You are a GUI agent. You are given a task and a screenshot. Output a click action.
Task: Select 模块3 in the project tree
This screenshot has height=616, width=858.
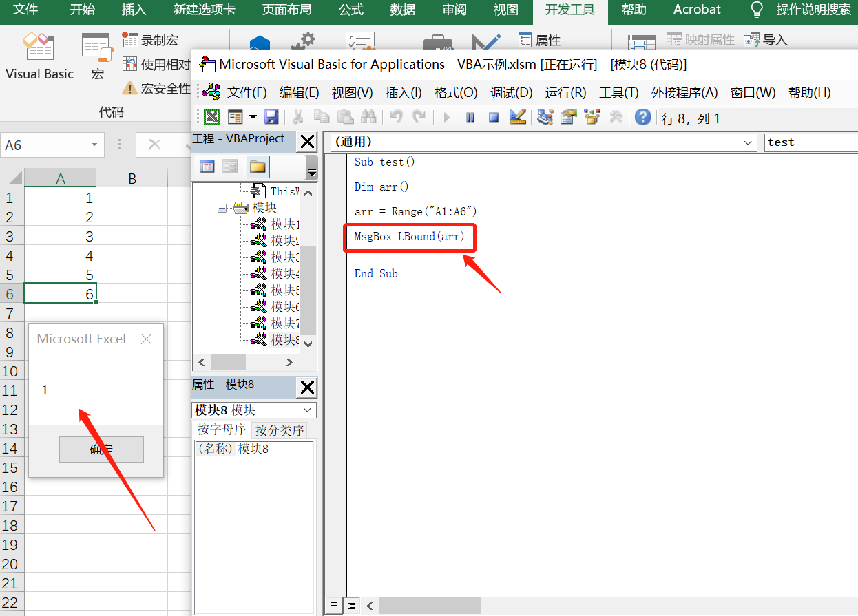[274, 257]
